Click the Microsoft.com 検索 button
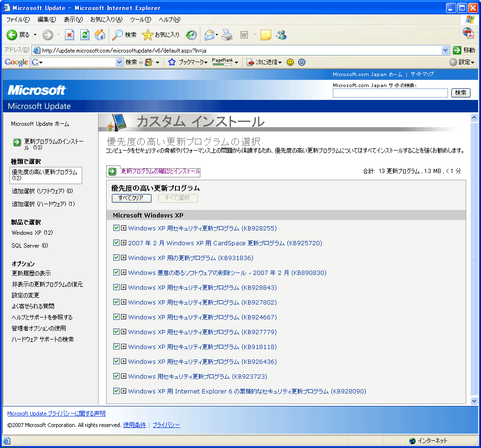This screenshot has height=448, width=481. coord(461,93)
